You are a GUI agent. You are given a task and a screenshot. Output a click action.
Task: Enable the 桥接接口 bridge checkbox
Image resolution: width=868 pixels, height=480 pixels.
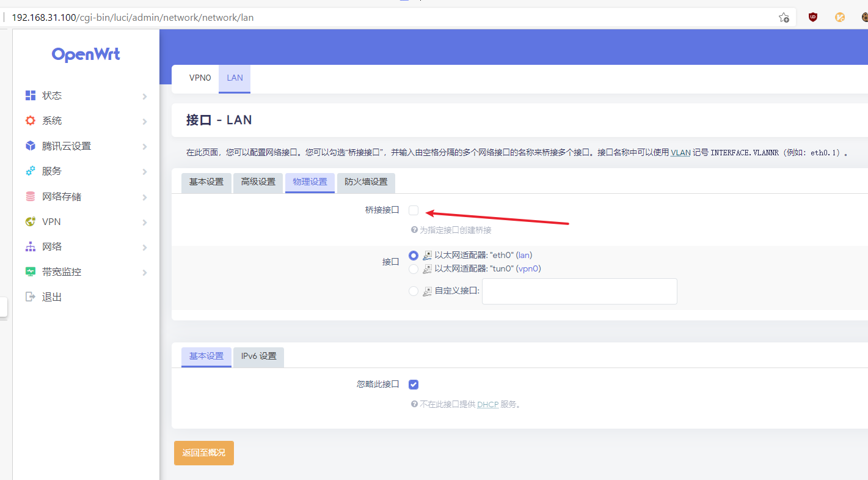tap(414, 210)
